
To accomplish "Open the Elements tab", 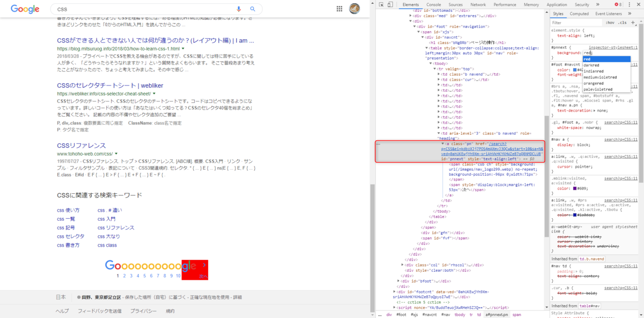I will coord(411,4).
